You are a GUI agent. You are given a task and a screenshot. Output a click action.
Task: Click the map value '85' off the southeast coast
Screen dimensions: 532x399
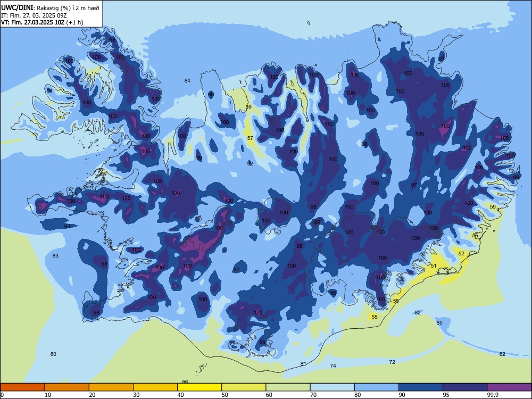tap(439, 323)
